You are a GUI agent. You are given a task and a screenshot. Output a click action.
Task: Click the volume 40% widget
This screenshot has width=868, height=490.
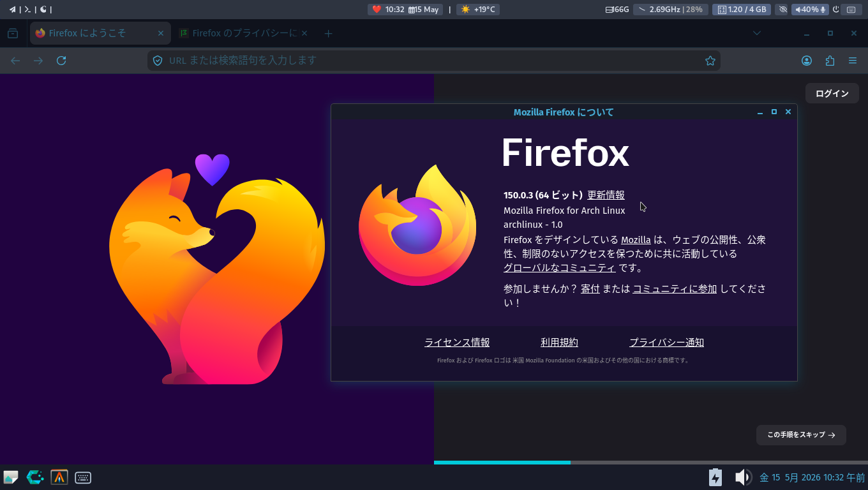[810, 10]
